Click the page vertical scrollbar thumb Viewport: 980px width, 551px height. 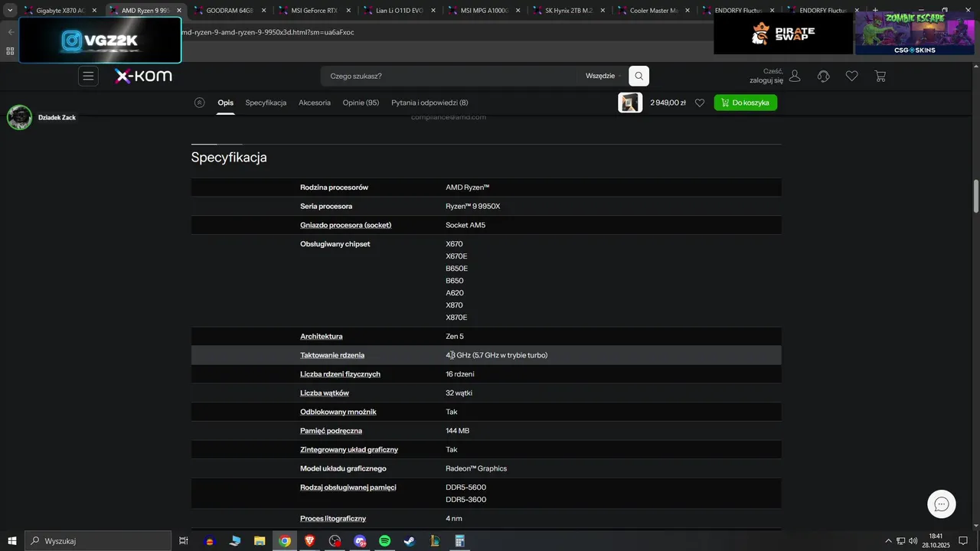[x=975, y=197]
